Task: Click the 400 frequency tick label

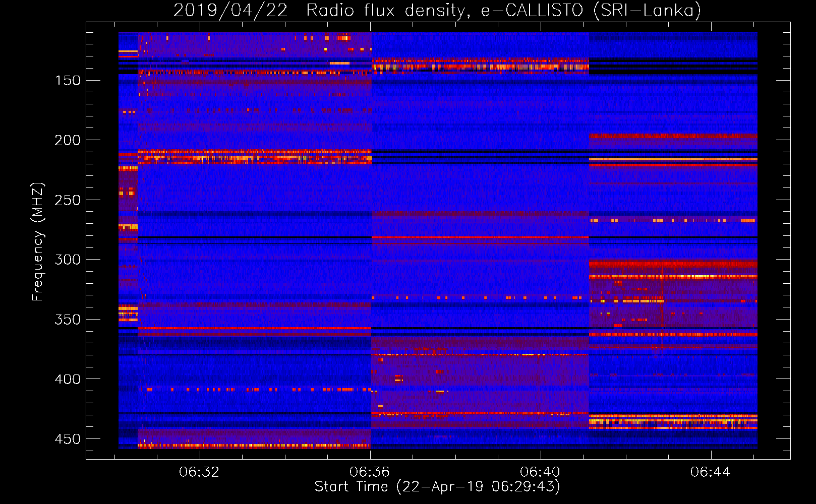Action: (x=68, y=379)
